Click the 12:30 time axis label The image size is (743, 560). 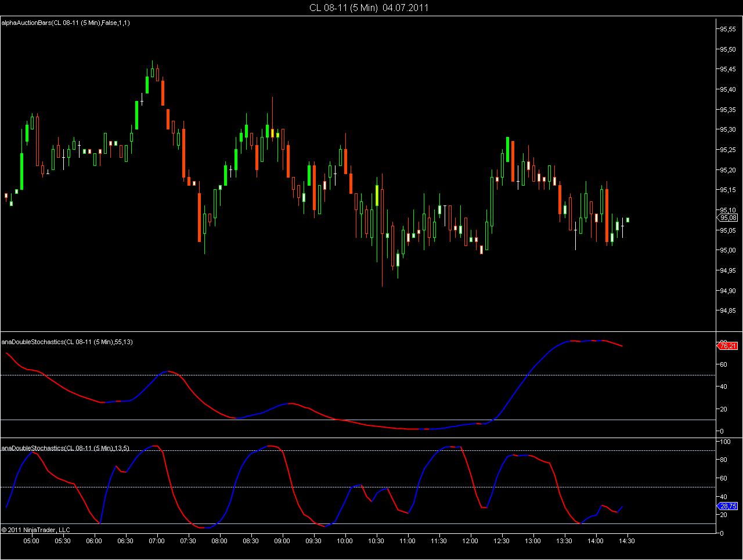click(x=502, y=541)
